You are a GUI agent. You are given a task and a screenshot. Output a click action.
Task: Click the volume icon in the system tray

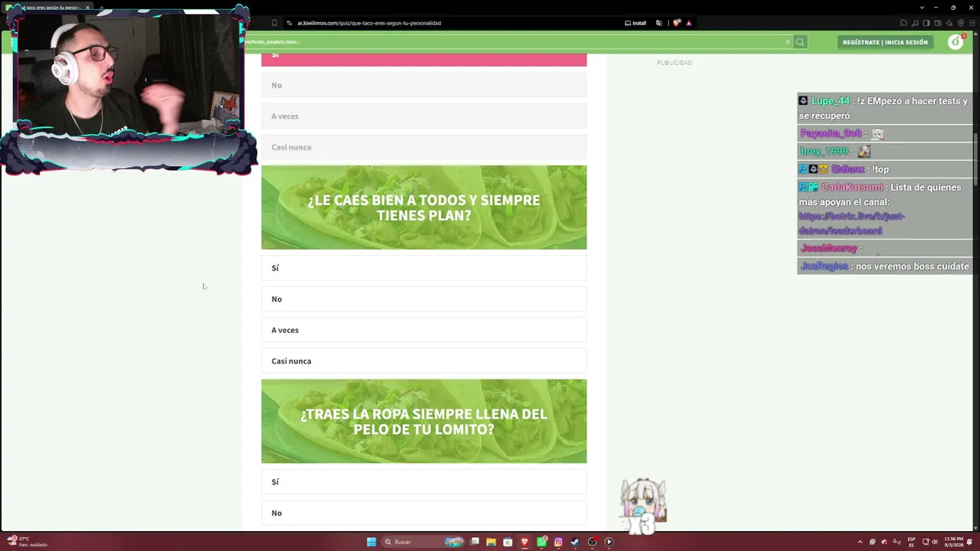(935, 542)
